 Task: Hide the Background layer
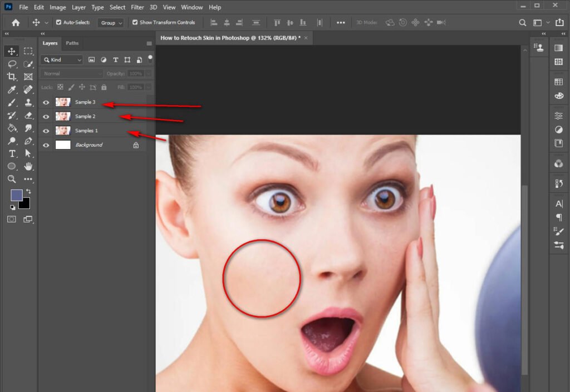[46, 145]
